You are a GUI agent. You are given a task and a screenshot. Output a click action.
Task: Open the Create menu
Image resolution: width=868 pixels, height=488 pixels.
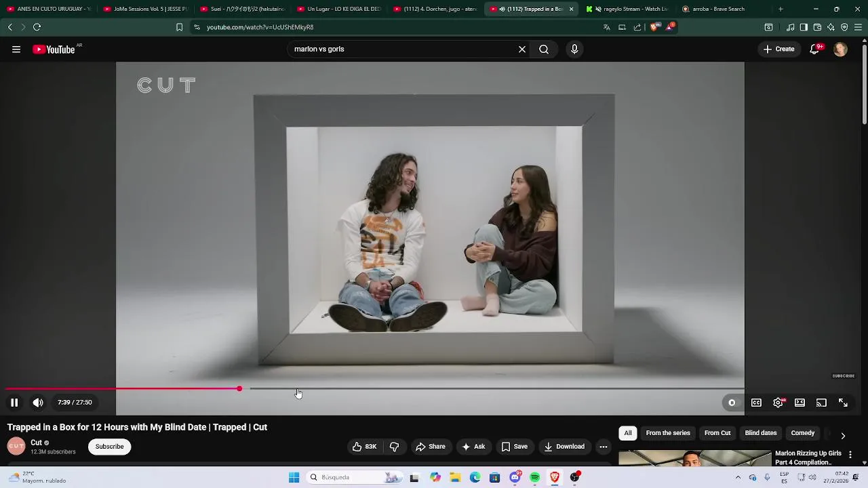(778, 49)
